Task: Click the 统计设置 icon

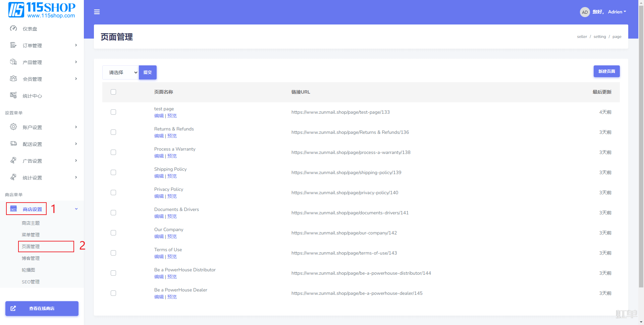Action: pyautogui.click(x=13, y=177)
